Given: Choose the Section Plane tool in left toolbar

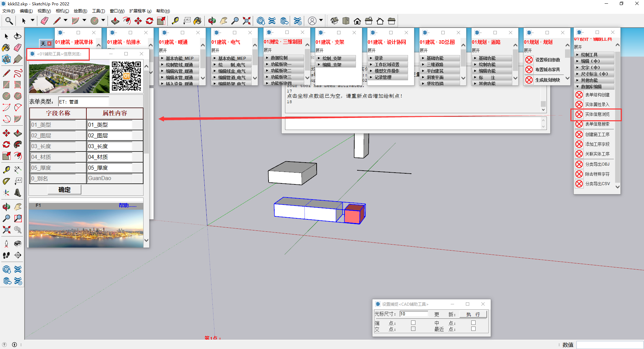Looking at the screenshot, I should [x=18, y=255].
